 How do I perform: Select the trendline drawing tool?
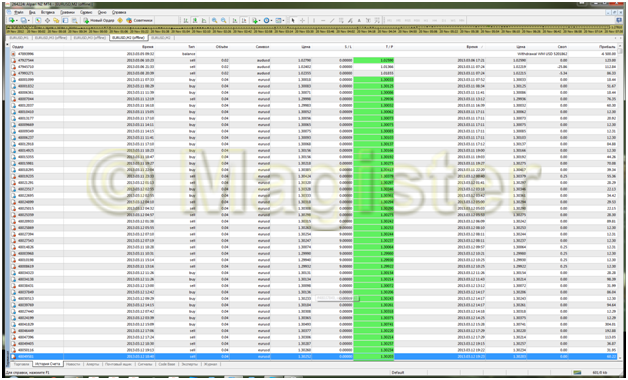click(332, 20)
